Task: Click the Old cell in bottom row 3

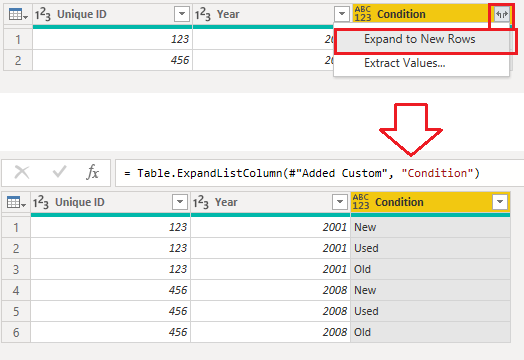Action: point(430,269)
